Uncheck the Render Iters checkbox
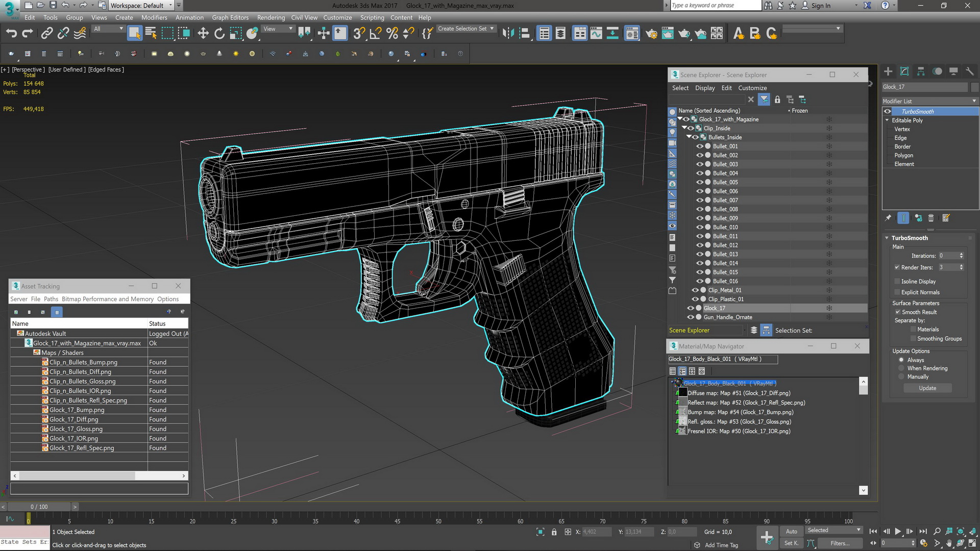This screenshot has height=551, width=980. pos(897,267)
